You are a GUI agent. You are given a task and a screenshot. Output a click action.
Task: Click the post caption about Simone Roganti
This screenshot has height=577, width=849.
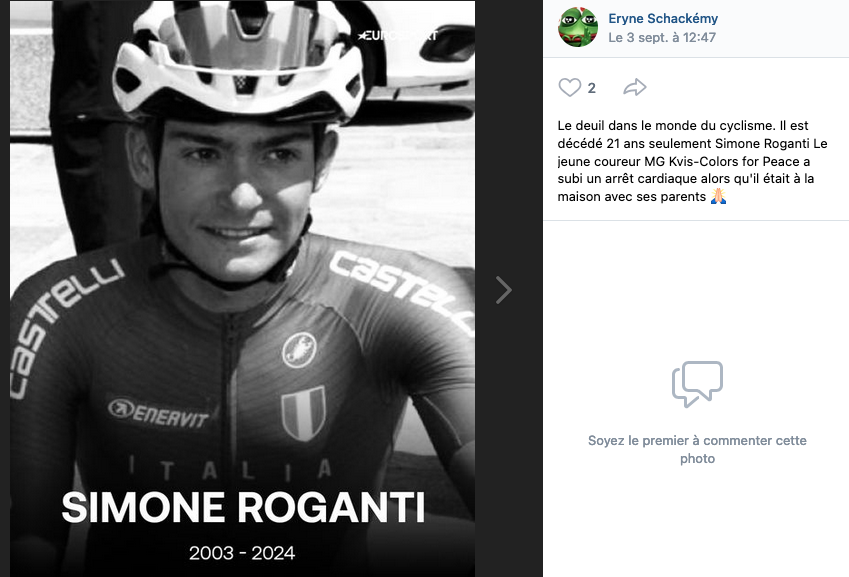click(x=692, y=162)
